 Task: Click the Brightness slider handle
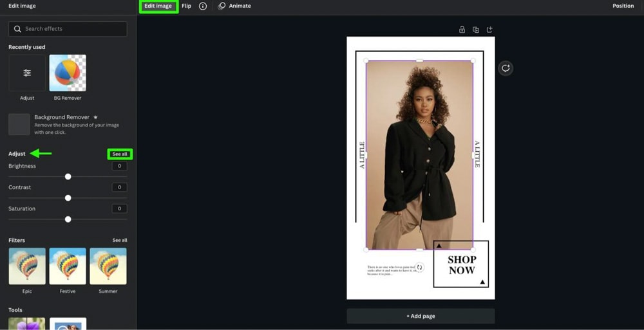68,176
